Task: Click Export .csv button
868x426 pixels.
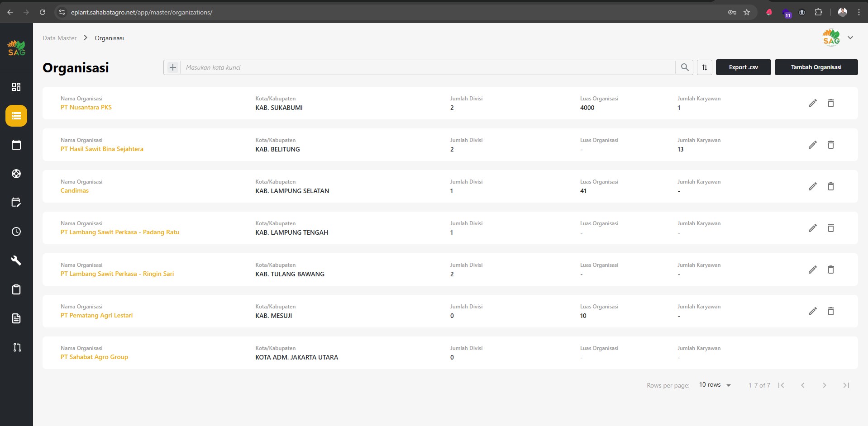Action: (x=743, y=67)
